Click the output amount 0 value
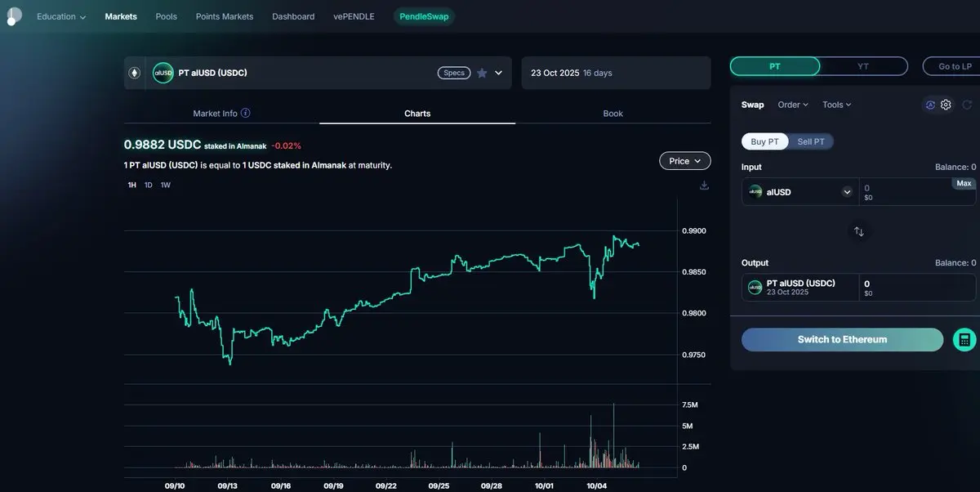This screenshot has height=492, width=980. coord(866,284)
